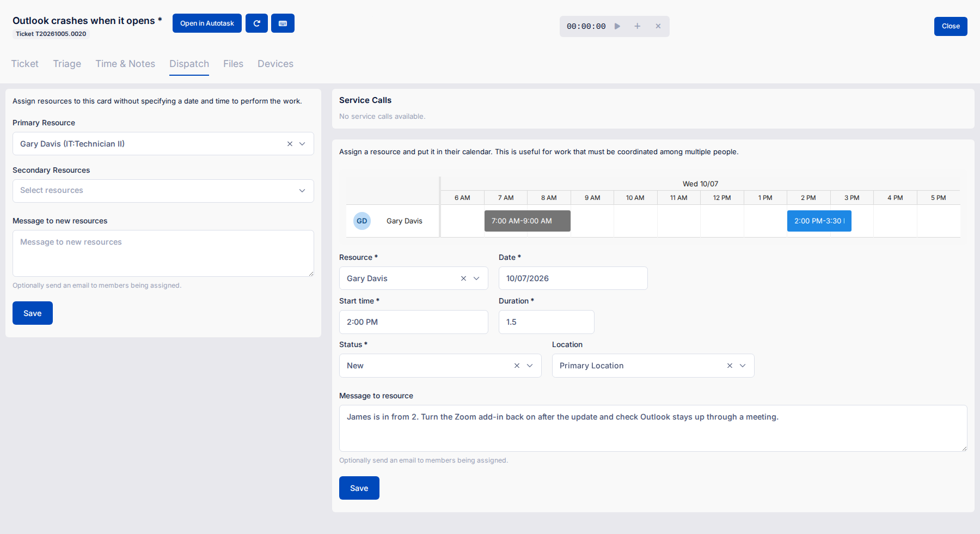Viewport: 980px width, 534px height.
Task: Clear the New value from Status
Action: 517,366
